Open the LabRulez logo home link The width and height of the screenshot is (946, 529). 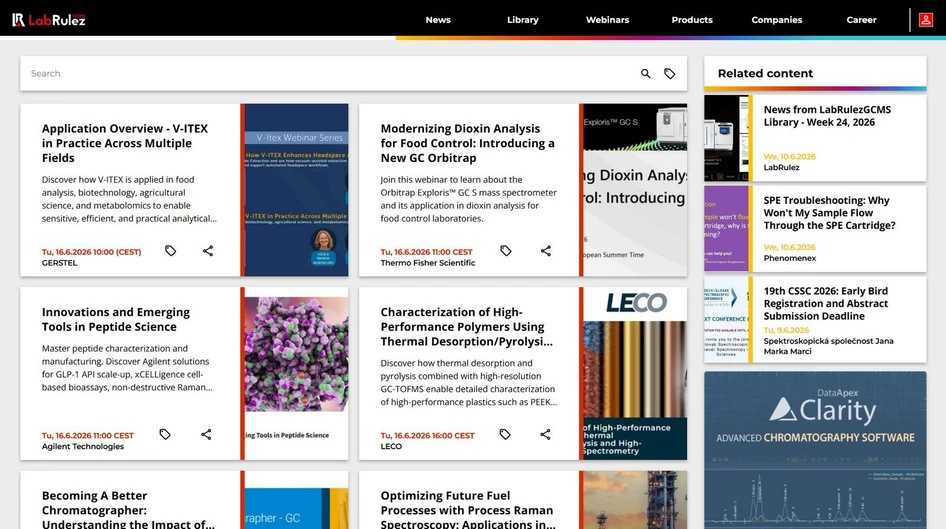49,20
